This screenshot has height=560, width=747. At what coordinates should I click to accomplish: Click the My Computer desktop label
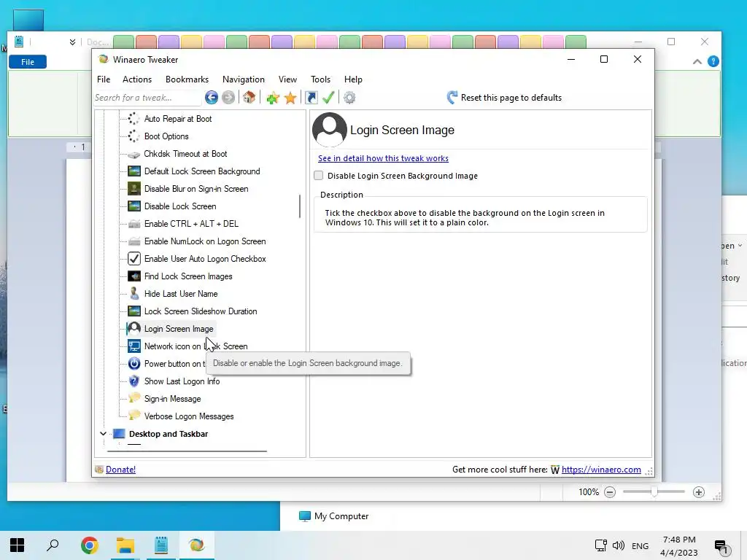(341, 516)
